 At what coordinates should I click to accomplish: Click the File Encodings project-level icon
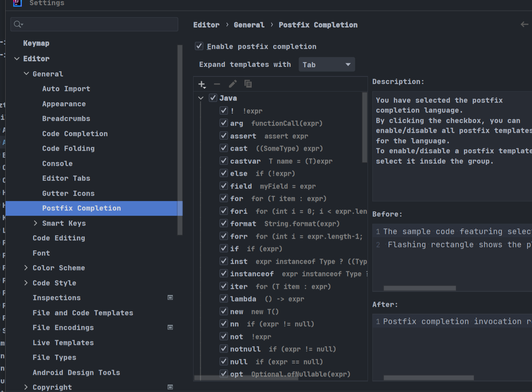(x=170, y=328)
